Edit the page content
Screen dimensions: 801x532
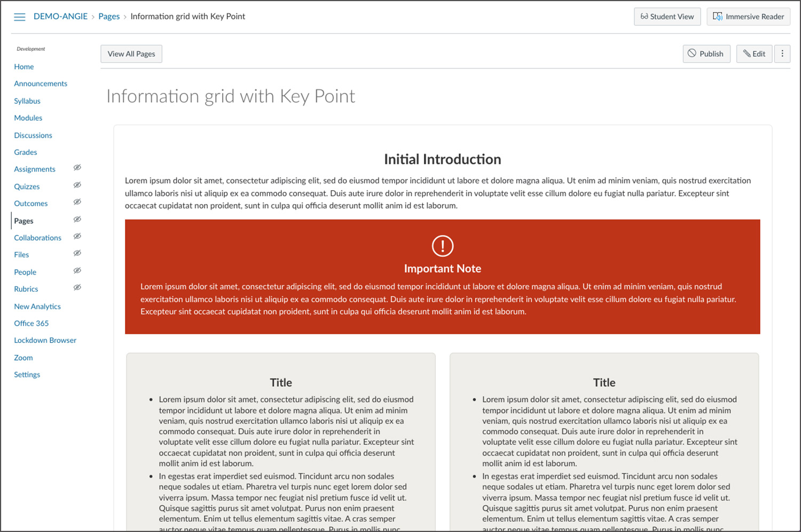pos(754,53)
